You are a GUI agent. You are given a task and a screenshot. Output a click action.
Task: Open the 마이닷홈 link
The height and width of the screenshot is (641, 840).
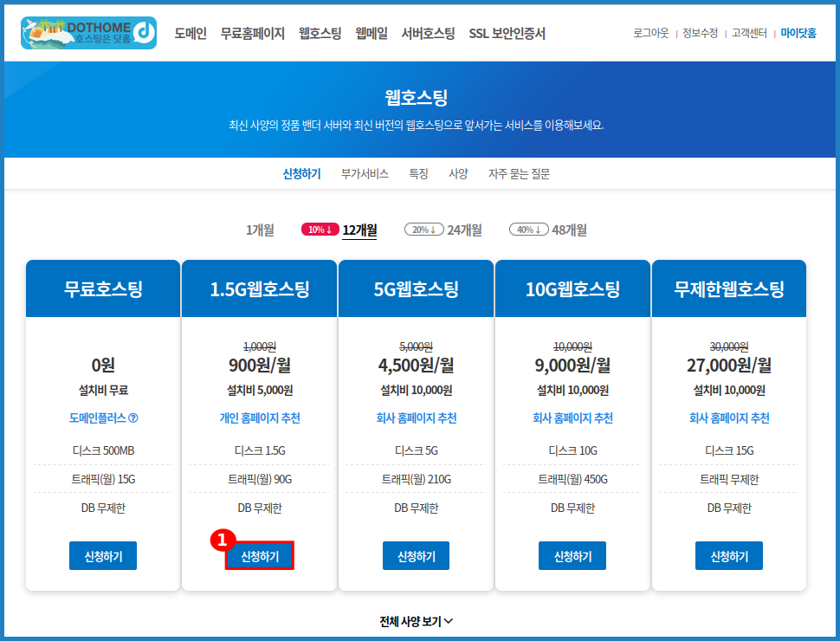coord(798,34)
